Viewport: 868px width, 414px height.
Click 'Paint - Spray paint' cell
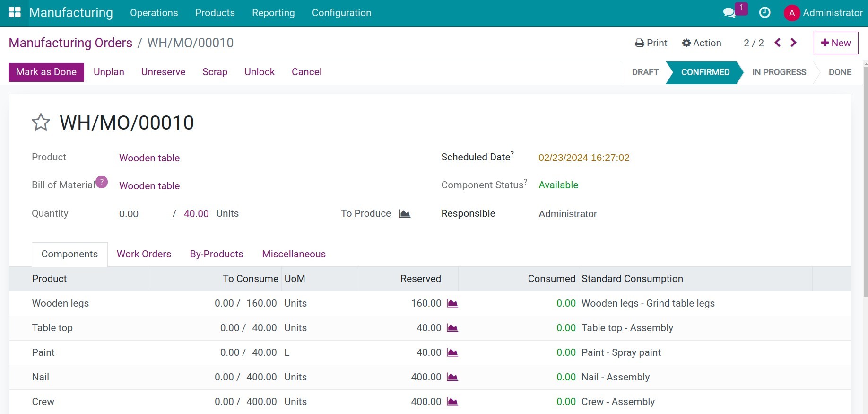(621, 352)
